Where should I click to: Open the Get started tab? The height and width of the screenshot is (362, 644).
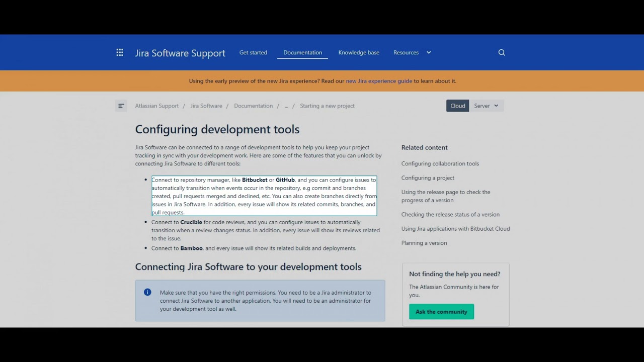(253, 52)
